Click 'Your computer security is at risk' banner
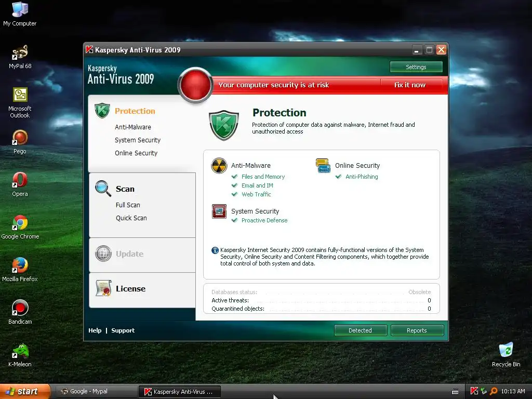The image size is (532, 399). (273, 85)
